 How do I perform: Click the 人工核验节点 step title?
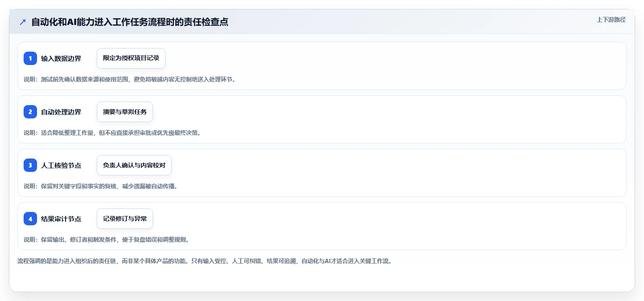coord(61,165)
